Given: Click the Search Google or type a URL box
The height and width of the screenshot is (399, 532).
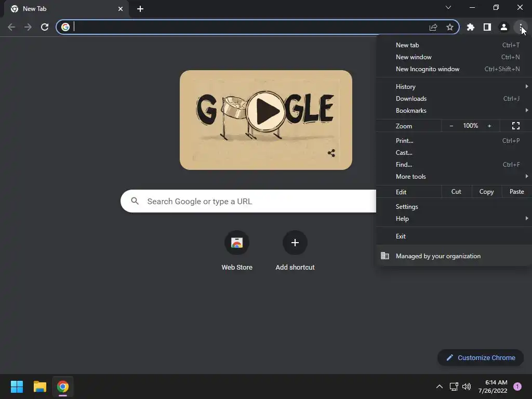Looking at the screenshot, I should [248, 201].
